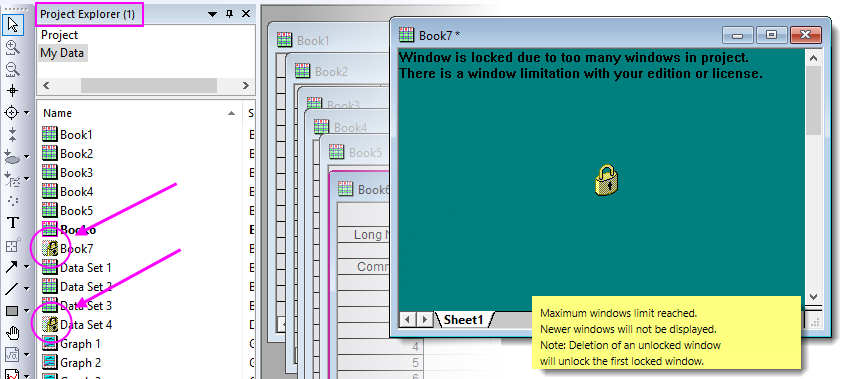
Task: Restore down the Book7 window
Action: click(771, 35)
